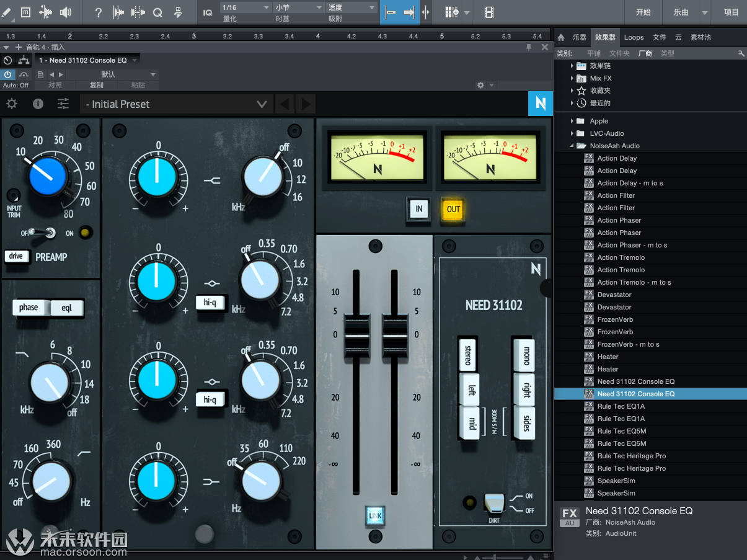Image resolution: width=747 pixels, height=560 pixels.
Task: Click the blue NoiseAsh N logo
Action: point(540,104)
